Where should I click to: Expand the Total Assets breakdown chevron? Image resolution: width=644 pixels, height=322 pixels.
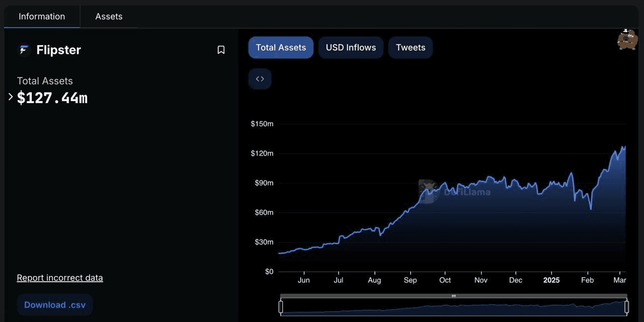(11, 97)
